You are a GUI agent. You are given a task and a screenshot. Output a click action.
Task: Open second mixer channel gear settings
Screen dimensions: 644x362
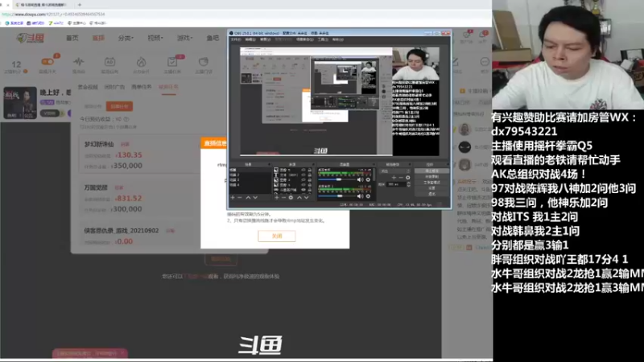[368, 196]
